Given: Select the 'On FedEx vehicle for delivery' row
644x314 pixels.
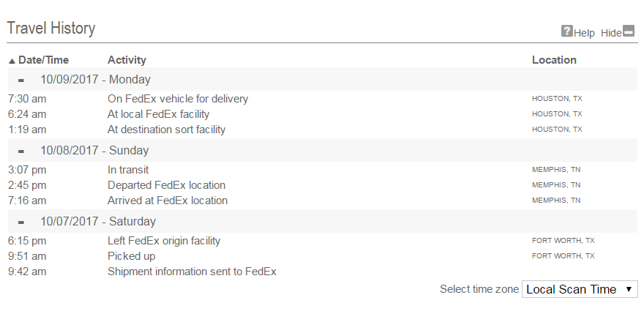Looking at the screenshot, I should pyautogui.click(x=178, y=99).
